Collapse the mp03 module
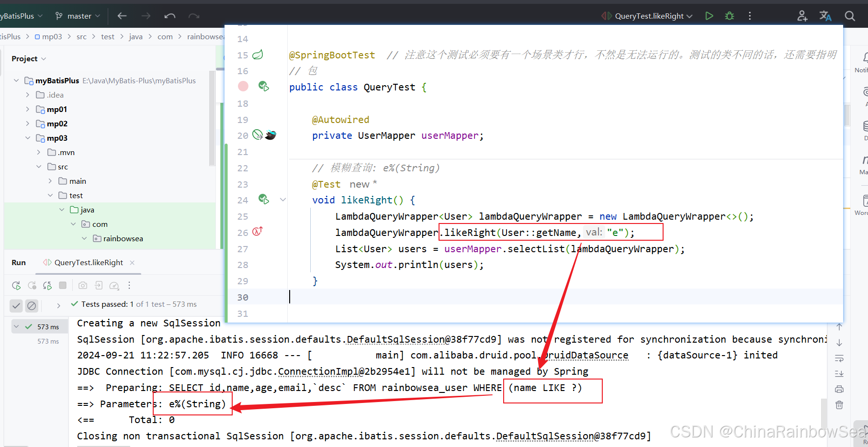Image resolution: width=868 pixels, height=447 pixels. [x=28, y=138]
